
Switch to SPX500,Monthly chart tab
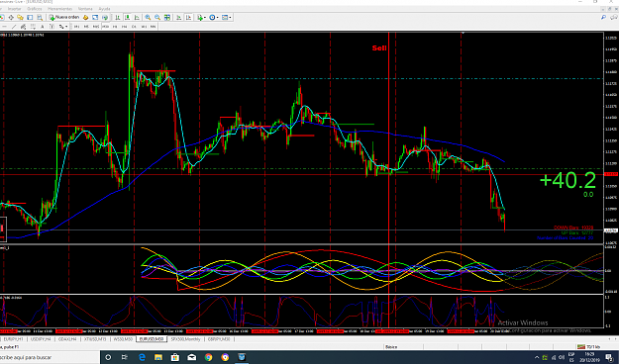point(186,339)
